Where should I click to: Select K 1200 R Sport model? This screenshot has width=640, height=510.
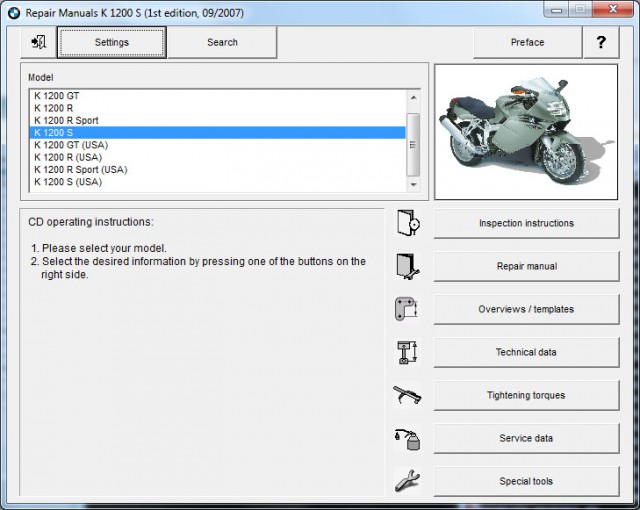[218, 120]
